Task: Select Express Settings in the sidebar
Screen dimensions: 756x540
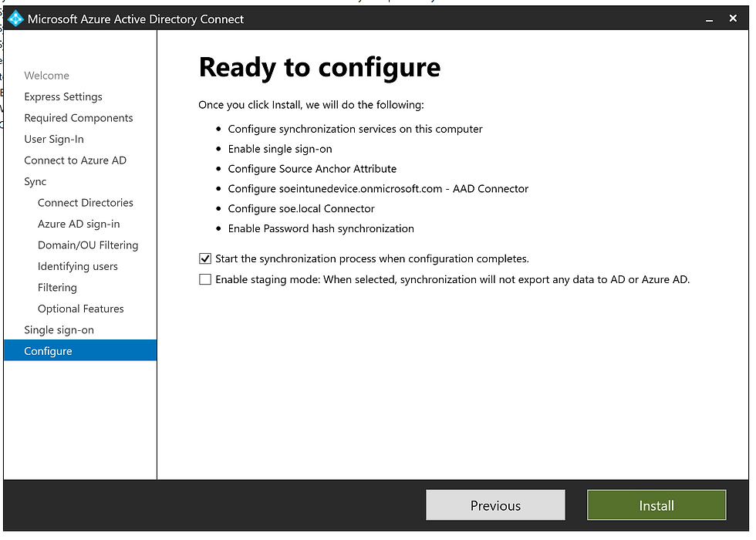Action: [63, 97]
